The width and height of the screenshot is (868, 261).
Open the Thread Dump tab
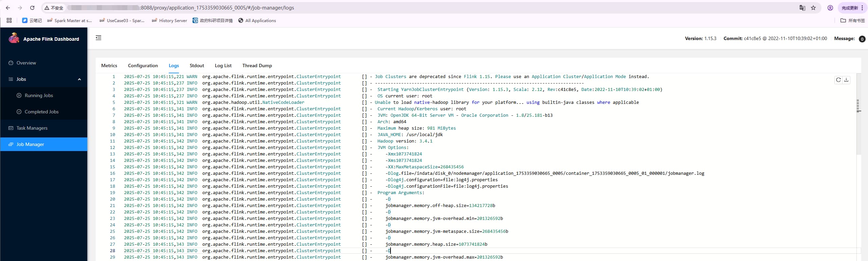pyautogui.click(x=257, y=66)
